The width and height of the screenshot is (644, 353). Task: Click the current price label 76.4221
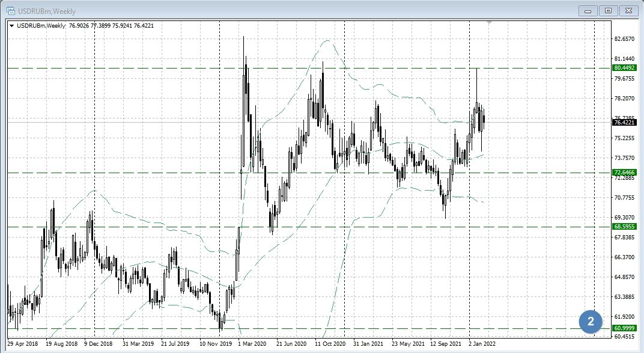click(625, 123)
